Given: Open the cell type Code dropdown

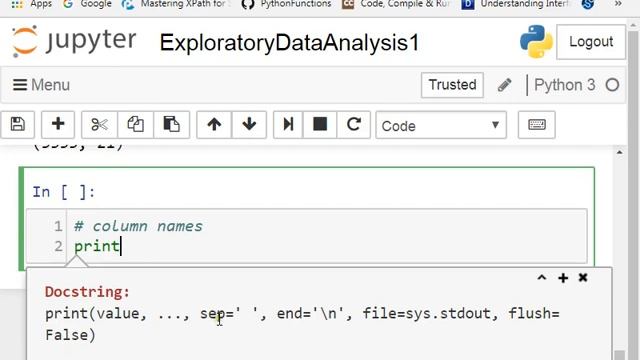Looking at the screenshot, I should pos(441,125).
